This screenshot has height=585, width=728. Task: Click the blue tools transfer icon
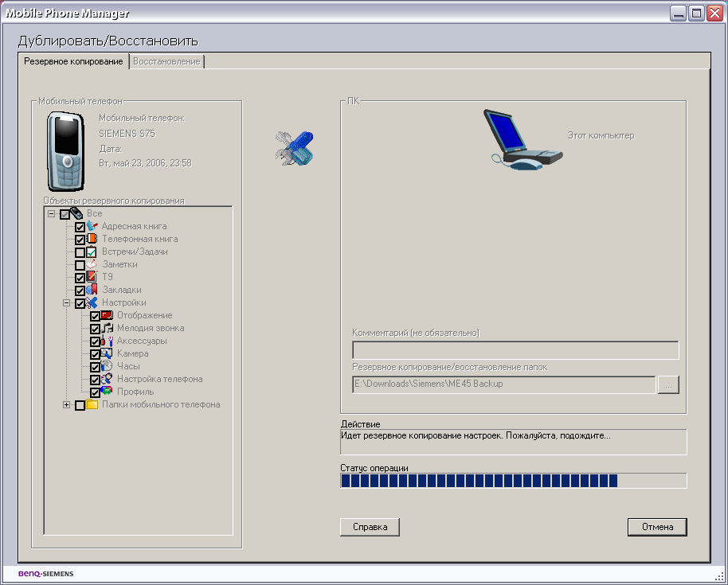click(x=295, y=149)
